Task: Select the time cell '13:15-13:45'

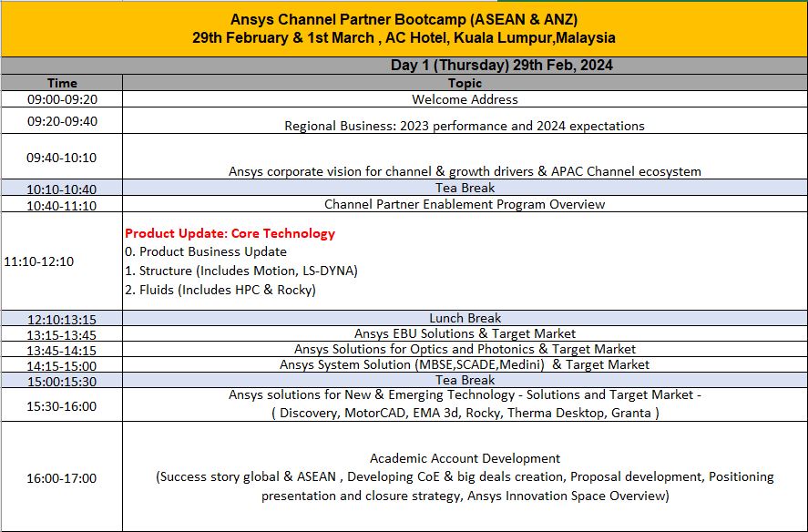Action: pyautogui.click(x=62, y=334)
